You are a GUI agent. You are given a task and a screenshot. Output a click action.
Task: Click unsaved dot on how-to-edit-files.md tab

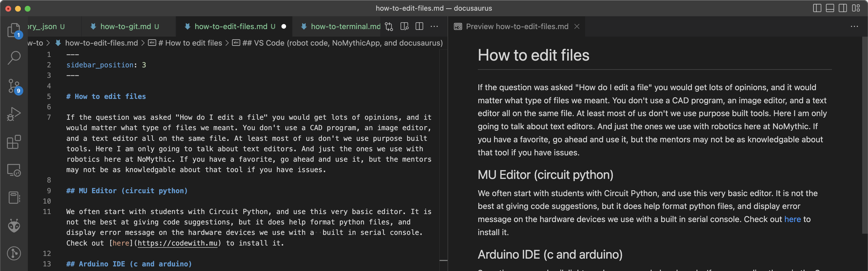tap(284, 26)
